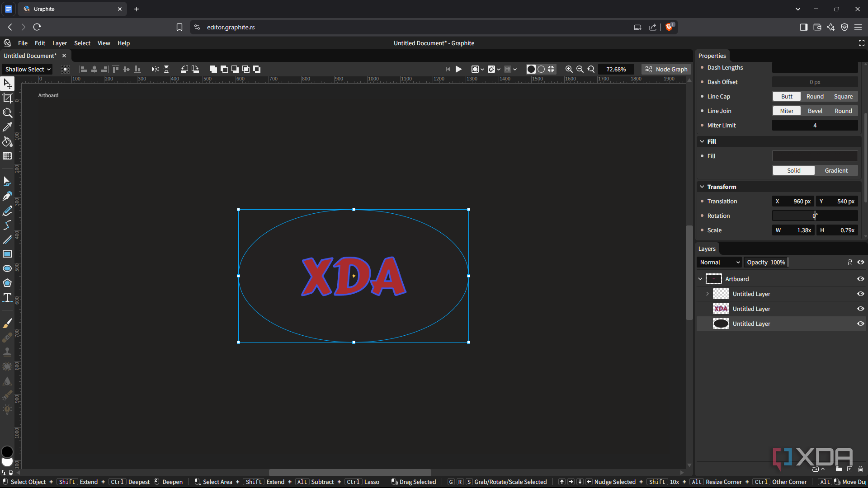Collapse the Artboard layer tree
The image size is (868, 488).
click(700, 279)
